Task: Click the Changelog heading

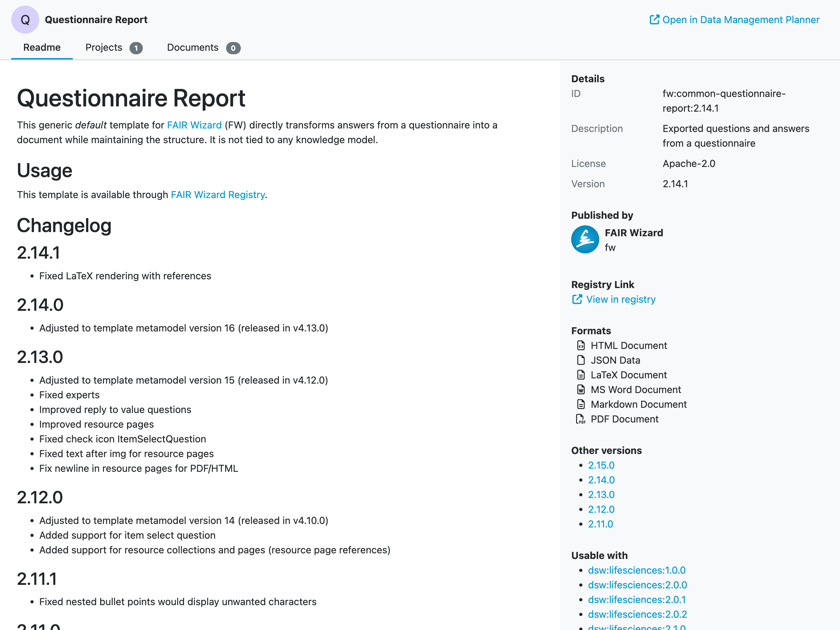Action: (64, 225)
